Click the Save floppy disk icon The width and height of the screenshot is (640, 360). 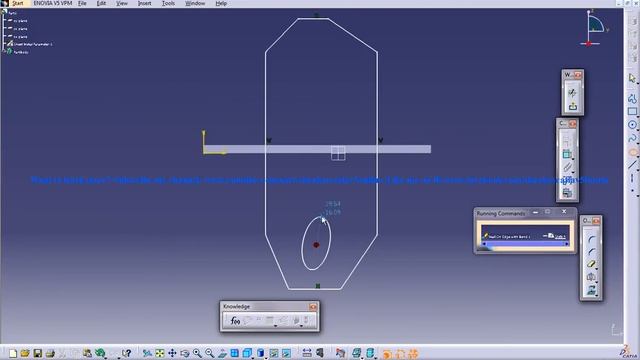coord(38,353)
